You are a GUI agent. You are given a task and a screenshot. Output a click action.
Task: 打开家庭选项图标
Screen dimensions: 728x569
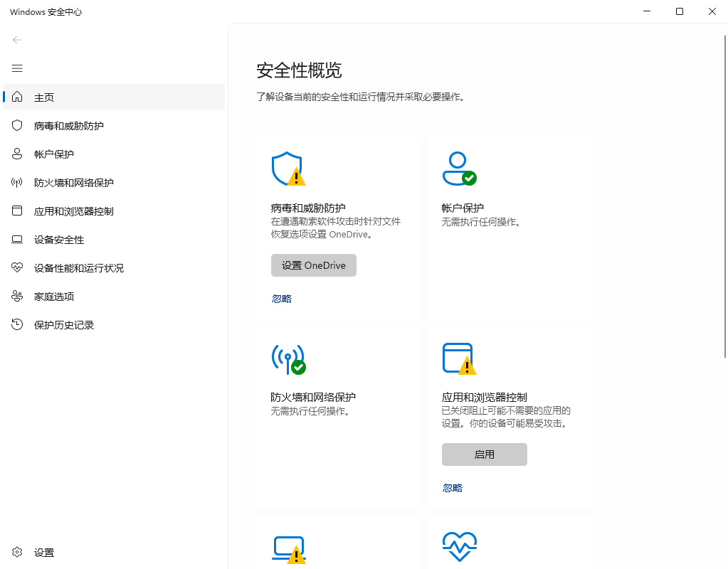(16, 296)
